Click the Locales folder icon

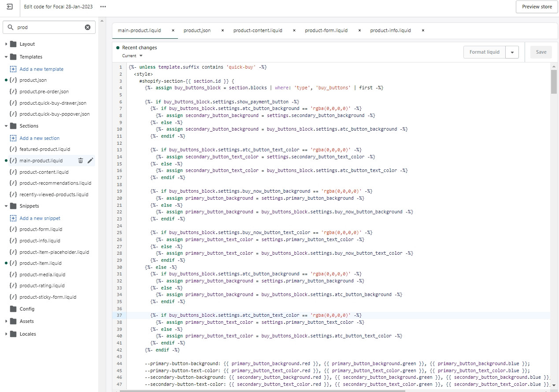[13, 334]
